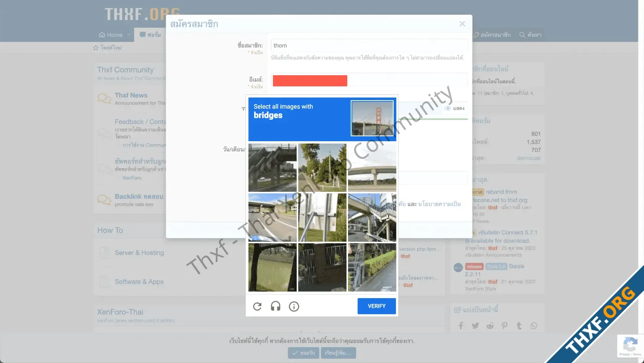Open captcha help info icon
This screenshot has height=363, width=644.
pyautogui.click(x=294, y=306)
